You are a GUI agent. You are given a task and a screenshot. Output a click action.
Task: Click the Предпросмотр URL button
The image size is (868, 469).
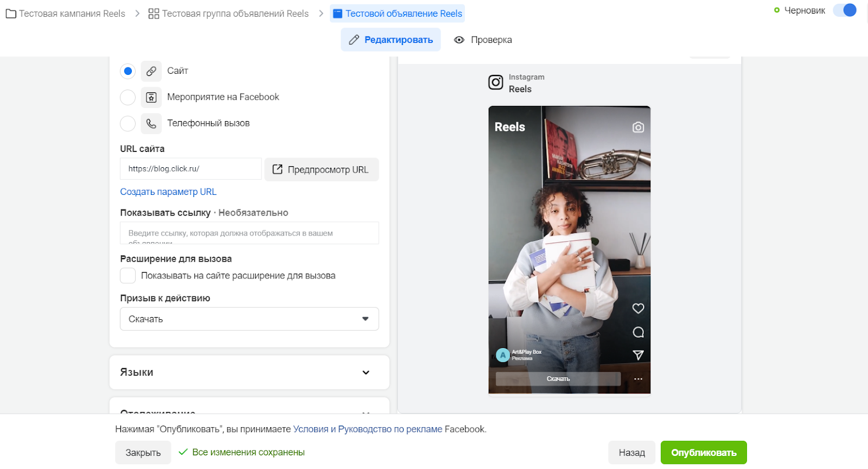322,169
